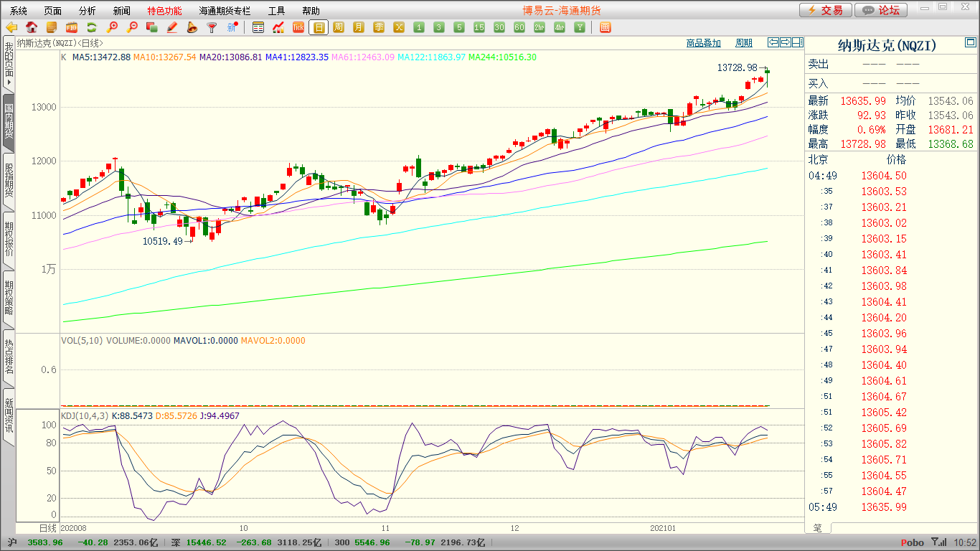Viewport: 980px width, 551px height.
Task: Open the 期权策略 sidebar tab
Action: 9,298
